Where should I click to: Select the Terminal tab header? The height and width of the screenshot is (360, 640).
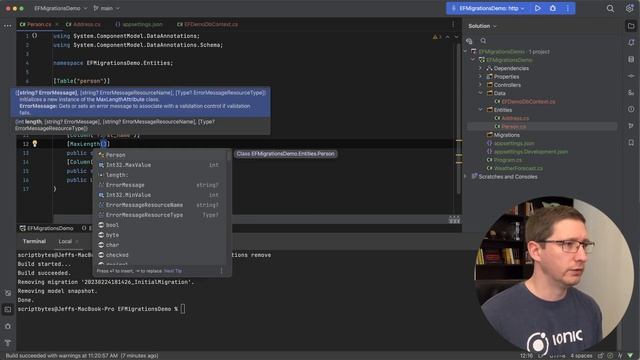34,241
